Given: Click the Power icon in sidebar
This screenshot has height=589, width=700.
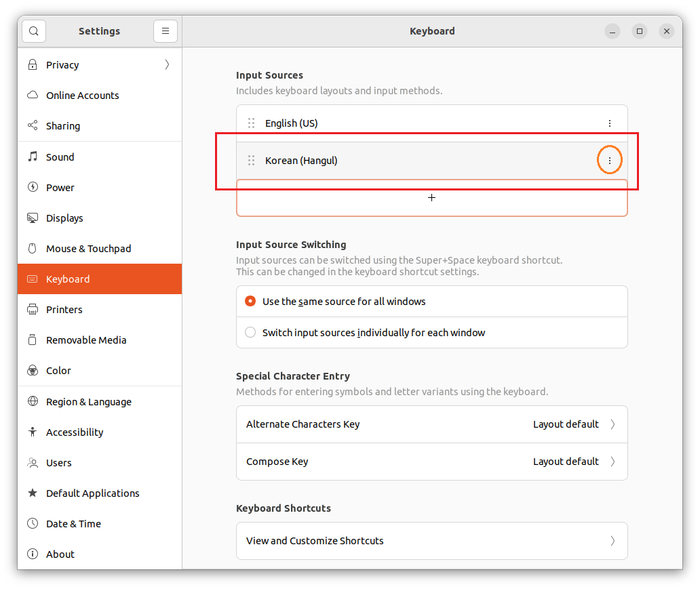Looking at the screenshot, I should tap(33, 187).
